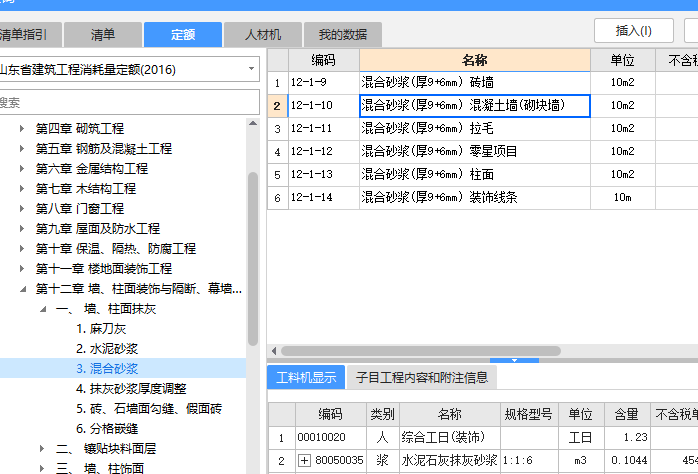This screenshot has height=474, width=698.
Task: Select row 12-1-12 零星项目
Action: 483,152
